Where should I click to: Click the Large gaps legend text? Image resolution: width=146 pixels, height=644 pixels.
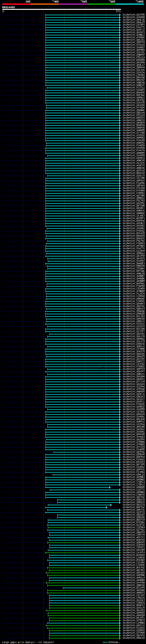[x=28, y=642]
